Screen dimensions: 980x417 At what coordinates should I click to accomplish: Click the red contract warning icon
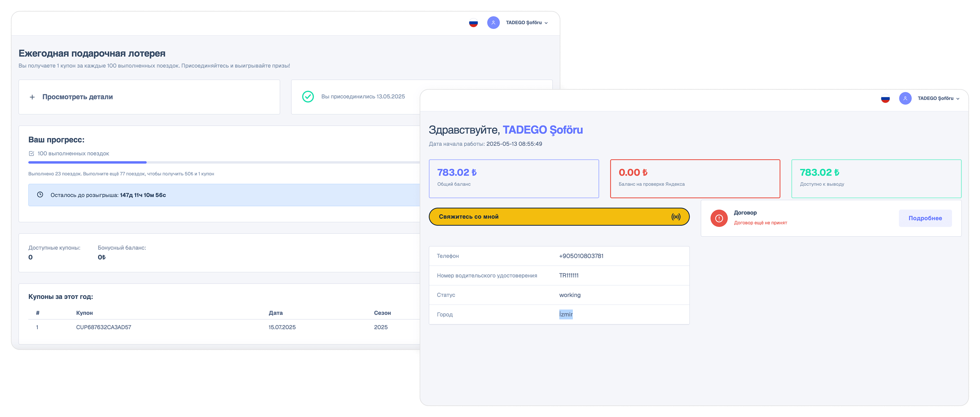[719, 218]
